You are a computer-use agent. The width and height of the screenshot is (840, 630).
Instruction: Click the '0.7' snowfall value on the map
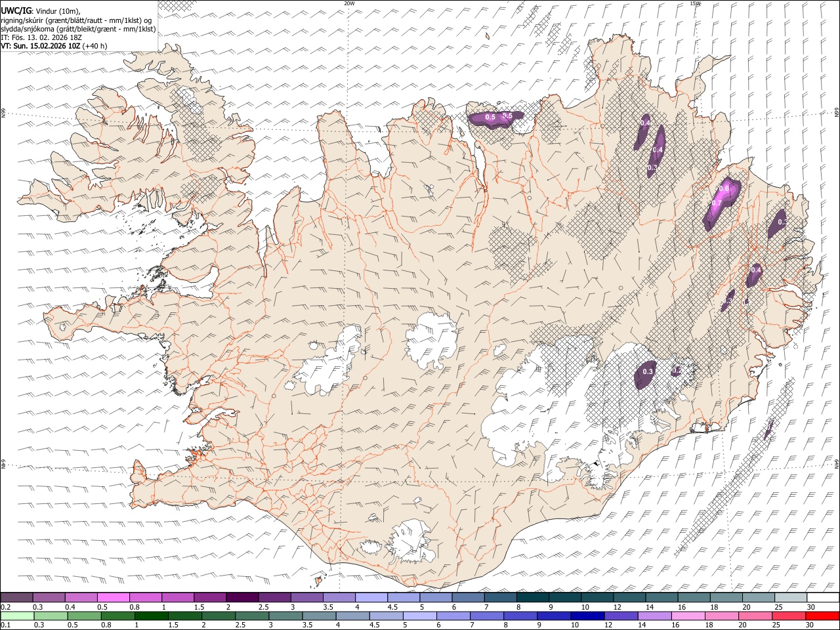tap(717, 203)
